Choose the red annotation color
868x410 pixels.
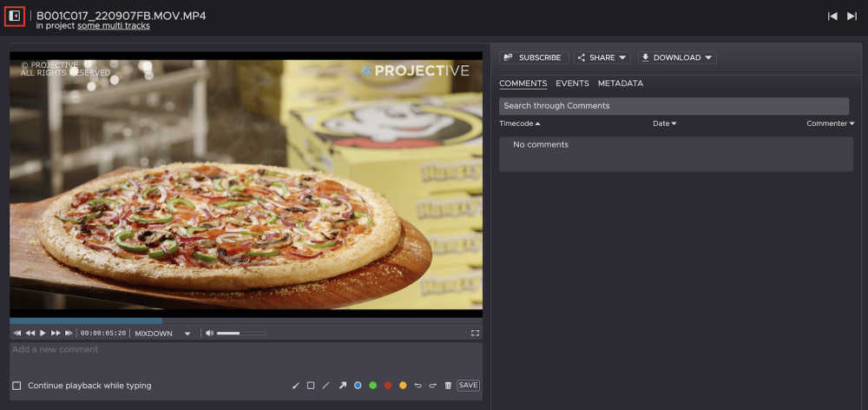click(x=388, y=386)
